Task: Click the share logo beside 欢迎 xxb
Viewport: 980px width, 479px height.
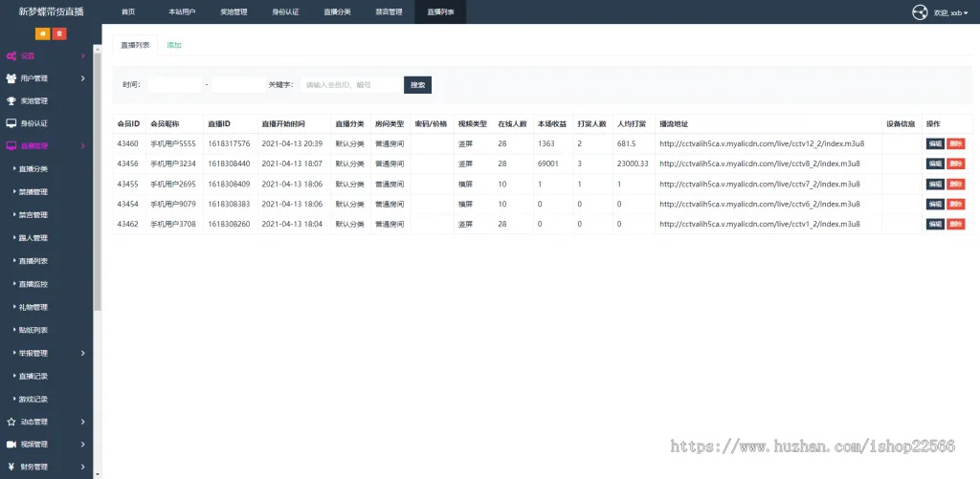Action: pyautogui.click(x=920, y=12)
